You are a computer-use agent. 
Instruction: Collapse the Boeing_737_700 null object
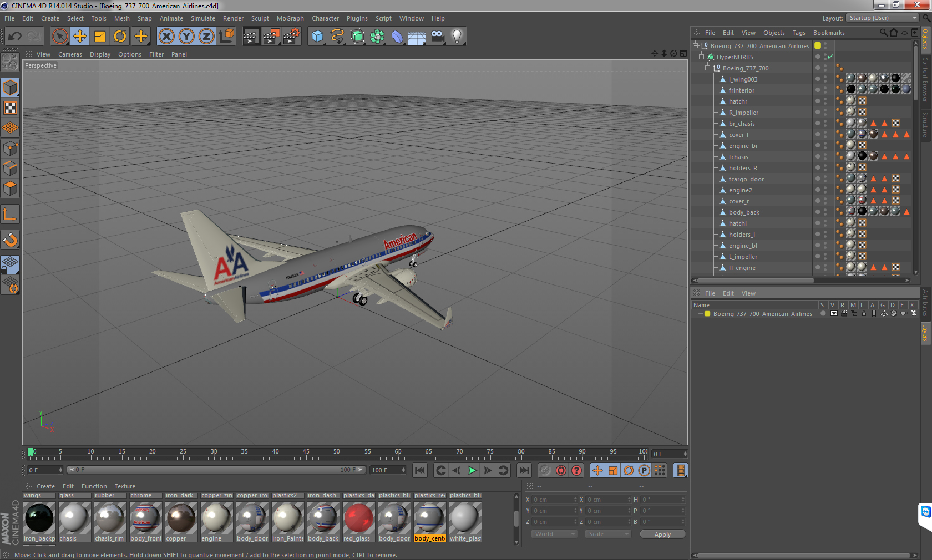tap(708, 68)
